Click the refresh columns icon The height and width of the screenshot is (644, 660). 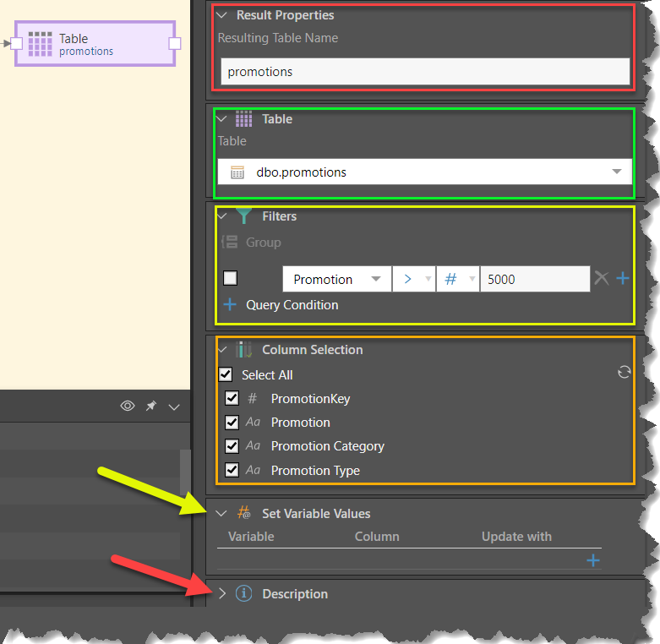coord(624,372)
